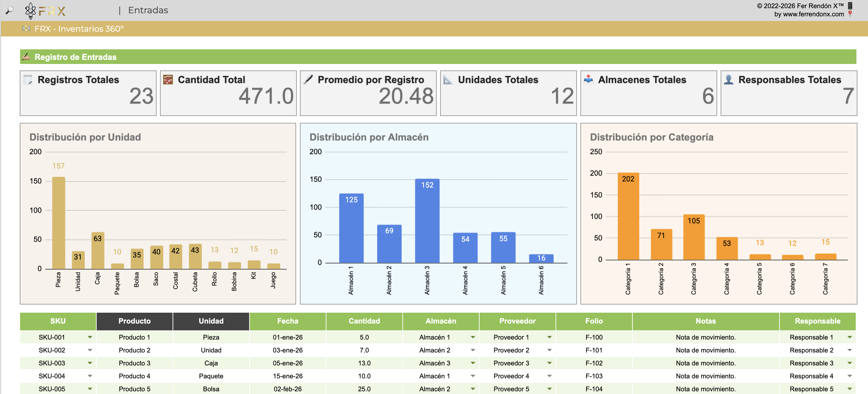Open the Proveedor 3 dropdown arrow
The height and width of the screenshot is (394, 868).
[x=549, y=363]
